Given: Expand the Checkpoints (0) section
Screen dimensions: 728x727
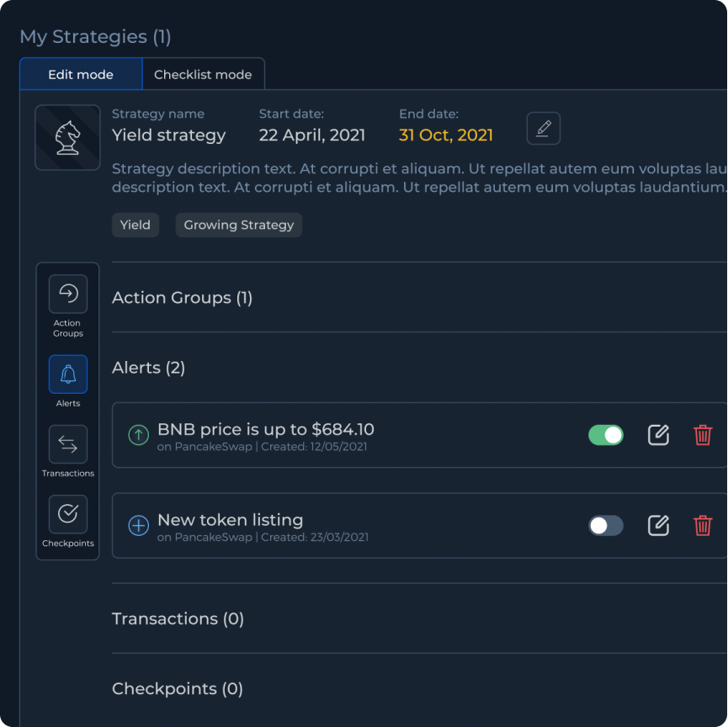Looking at the screenshot, I should click(x=178, y=689).
